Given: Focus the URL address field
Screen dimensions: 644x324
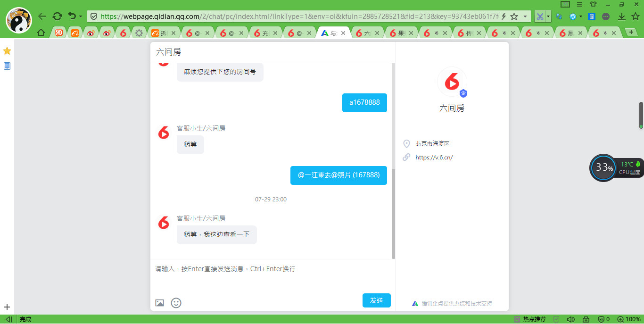Looking at the screenshot, I should [x=299, y=17].
